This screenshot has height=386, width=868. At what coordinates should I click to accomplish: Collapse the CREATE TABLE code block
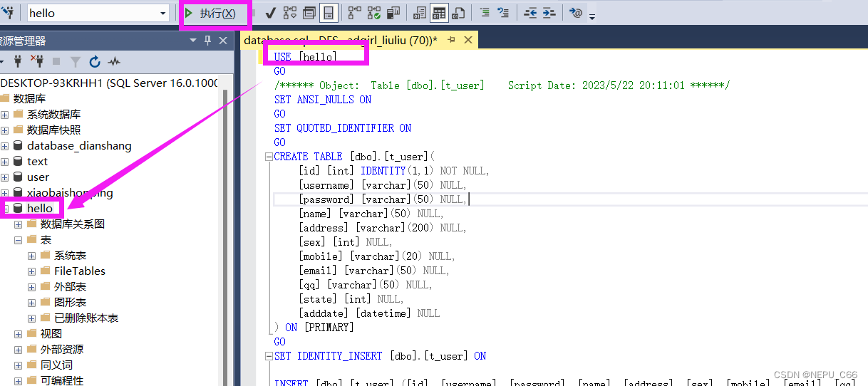point(268,157)
